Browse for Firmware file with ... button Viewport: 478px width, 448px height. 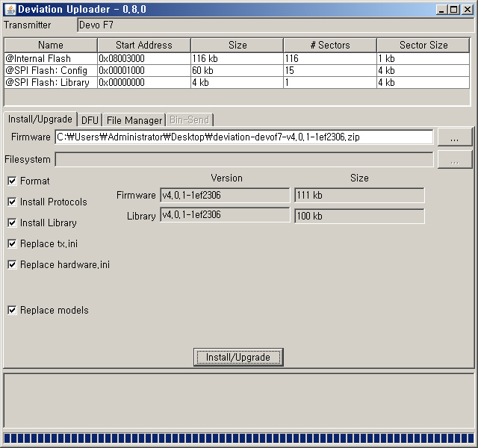tap(455, 137)
